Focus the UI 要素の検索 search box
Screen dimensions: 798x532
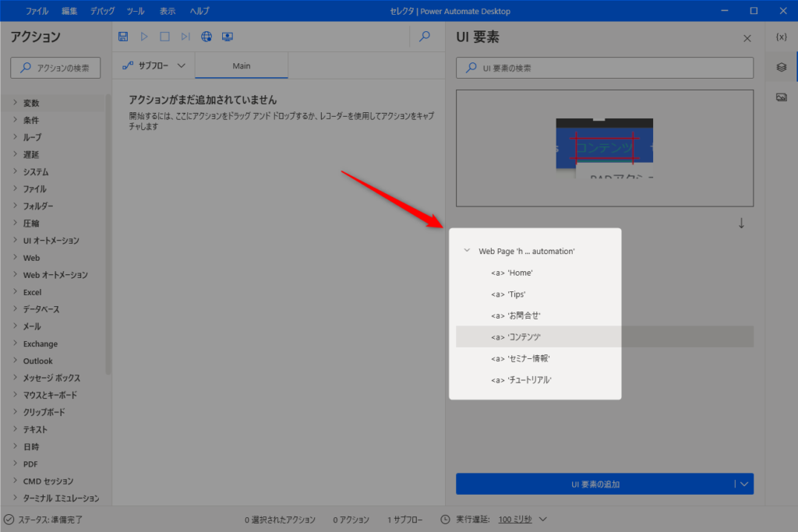pos(605,68)
